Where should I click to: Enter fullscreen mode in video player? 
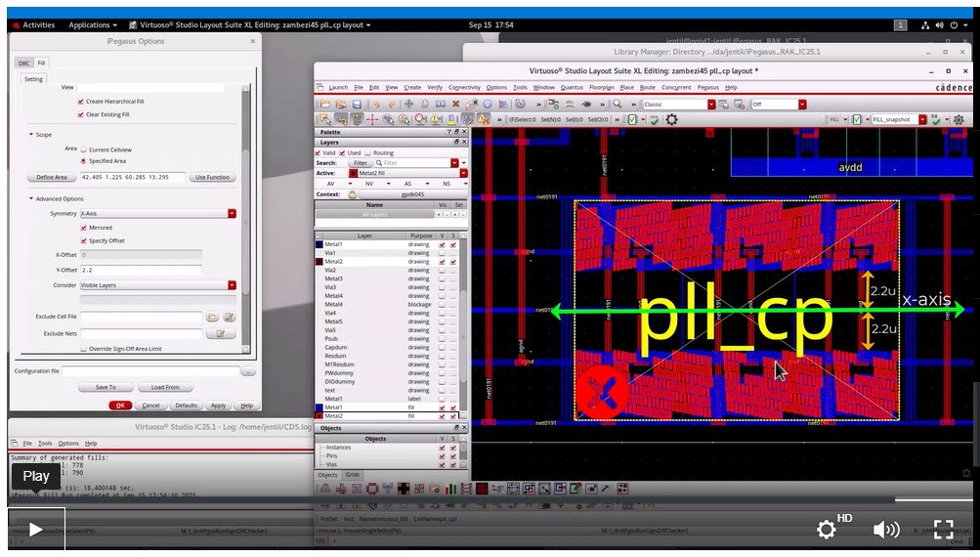point(944,530)
